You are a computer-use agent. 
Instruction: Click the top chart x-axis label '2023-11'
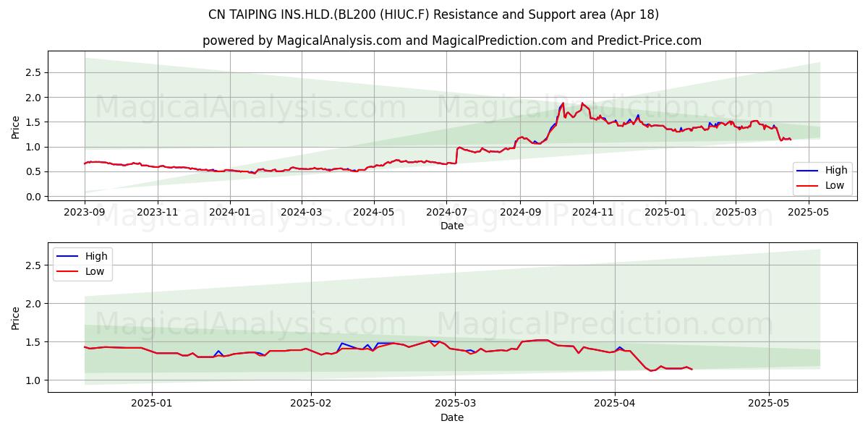point(158,213)
